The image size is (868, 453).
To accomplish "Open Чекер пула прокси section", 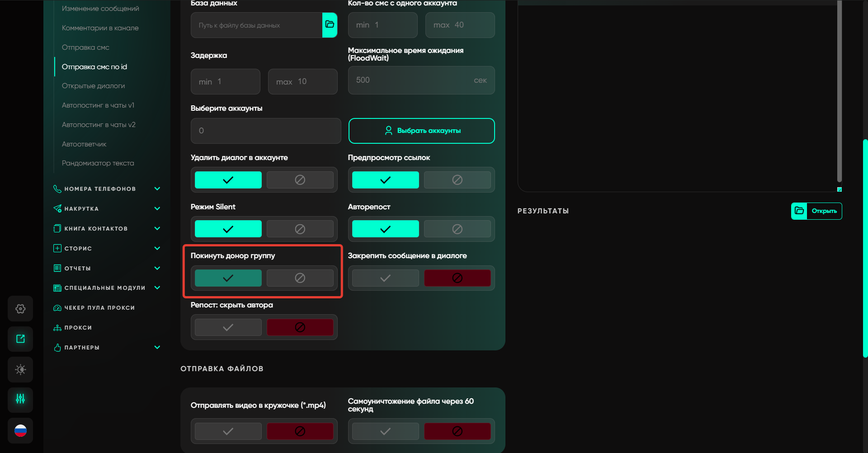I will click(99, 308).
